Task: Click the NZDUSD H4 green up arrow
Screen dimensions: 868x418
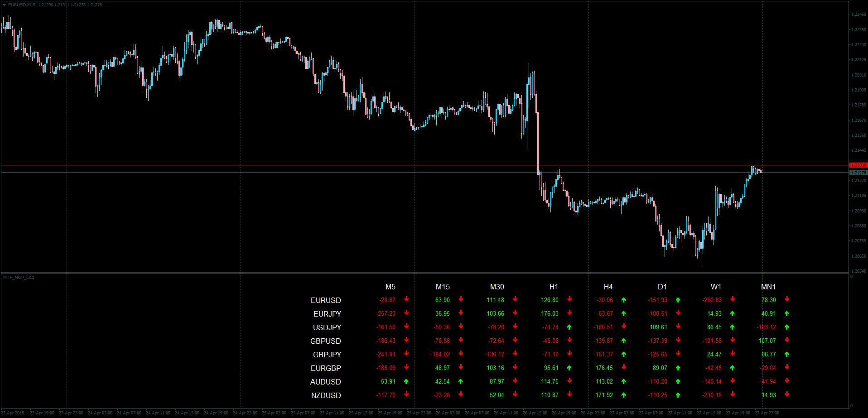Action: point(624,395)
